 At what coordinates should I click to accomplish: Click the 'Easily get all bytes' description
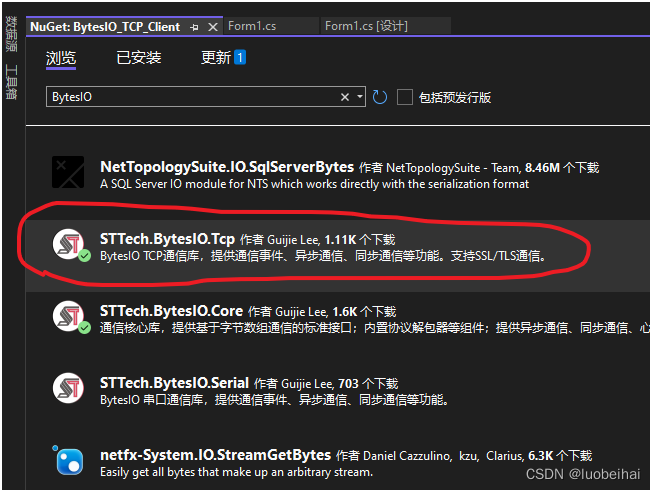(x=236, y=472)
